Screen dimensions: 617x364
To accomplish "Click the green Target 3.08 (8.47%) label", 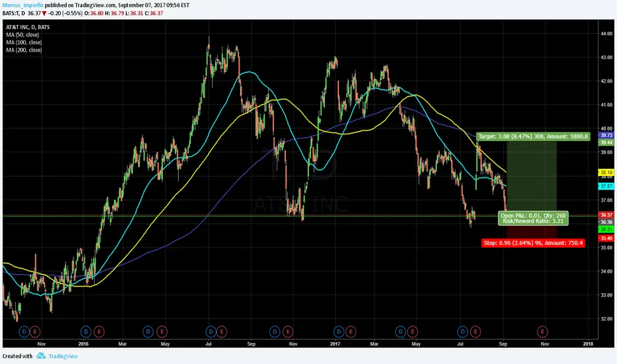I will click(533, 136).
